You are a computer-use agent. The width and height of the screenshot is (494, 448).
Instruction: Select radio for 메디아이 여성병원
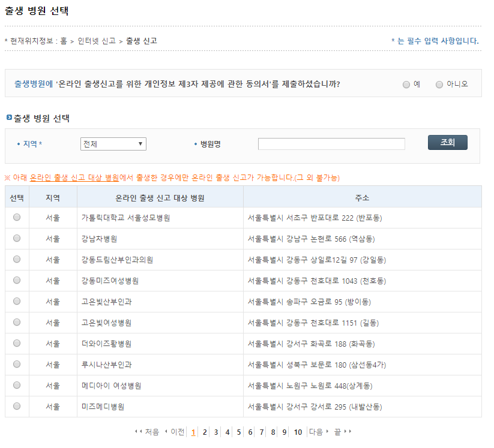(17, 385)
